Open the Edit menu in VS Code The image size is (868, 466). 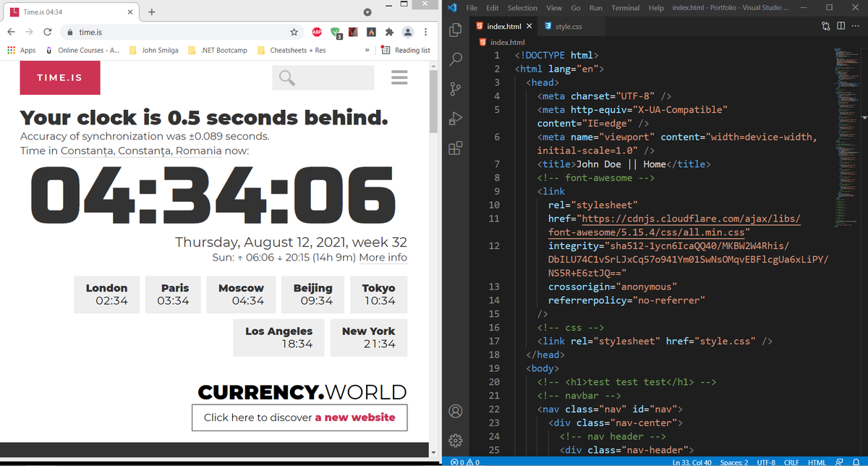pyautogui.click(x=493, y=8)
